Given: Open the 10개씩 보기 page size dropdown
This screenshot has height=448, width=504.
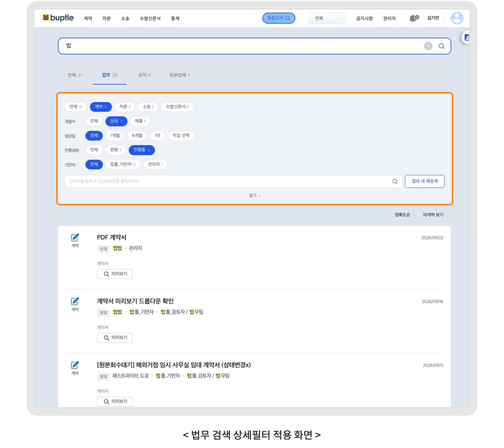Looking at the screenshot, I should 436,215.
